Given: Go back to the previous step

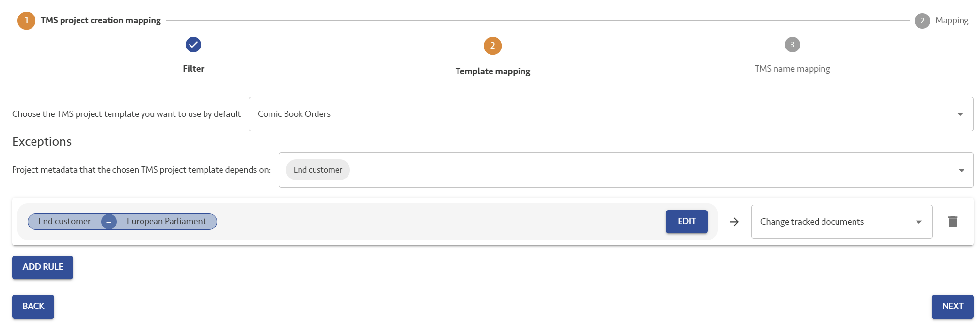Looking at the screenshot, I should [x=33, y=307].
